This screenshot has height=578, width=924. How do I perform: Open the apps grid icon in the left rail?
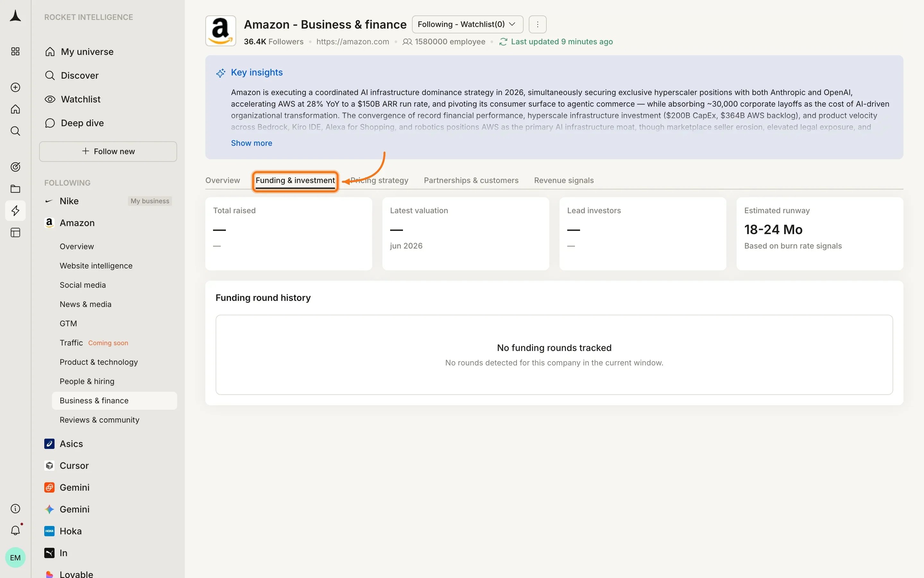coord(15,52)
